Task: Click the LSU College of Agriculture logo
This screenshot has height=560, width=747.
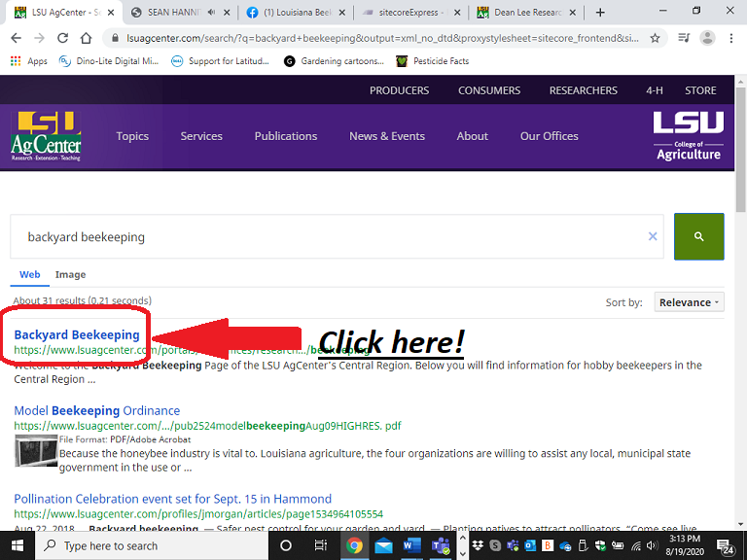Action: coord(689,136)
